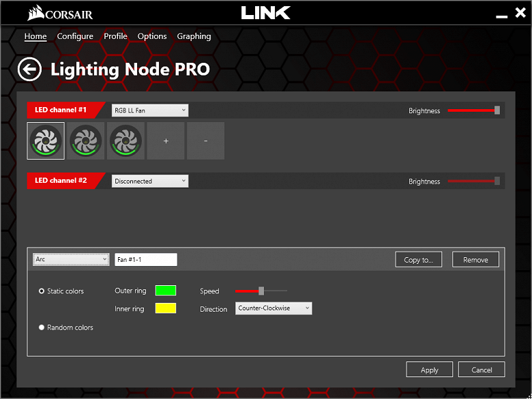Pick the yellow Inner ring color swatch
This screenshot has width=532, height=399.
pos(166,308)
